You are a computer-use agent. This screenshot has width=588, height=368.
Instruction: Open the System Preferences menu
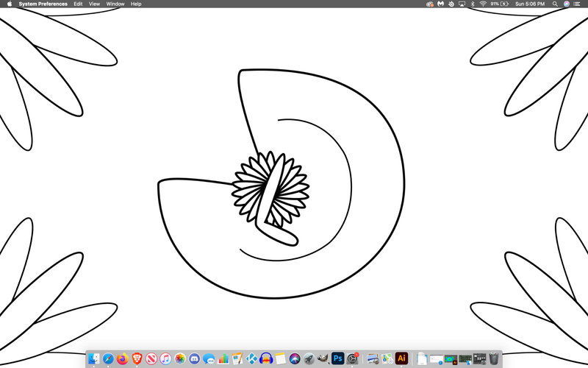tap(43, 4)
